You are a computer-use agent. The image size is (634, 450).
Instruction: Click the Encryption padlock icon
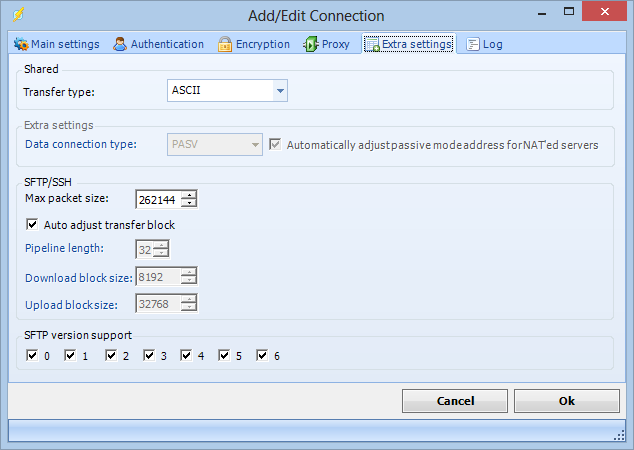click(x=225, y=44)
